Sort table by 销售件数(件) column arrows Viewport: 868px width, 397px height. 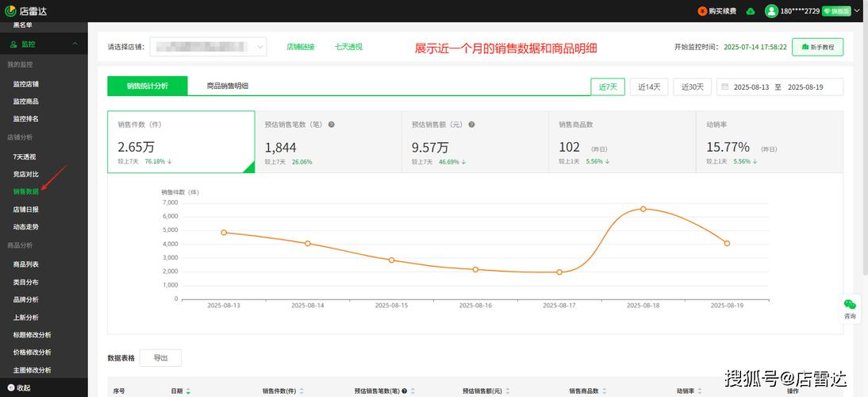pos(301,391)
